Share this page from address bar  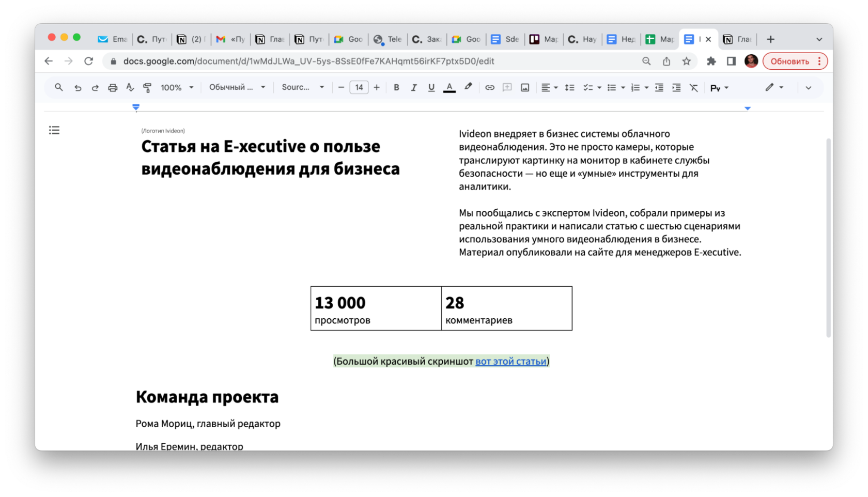click(667, 61)
